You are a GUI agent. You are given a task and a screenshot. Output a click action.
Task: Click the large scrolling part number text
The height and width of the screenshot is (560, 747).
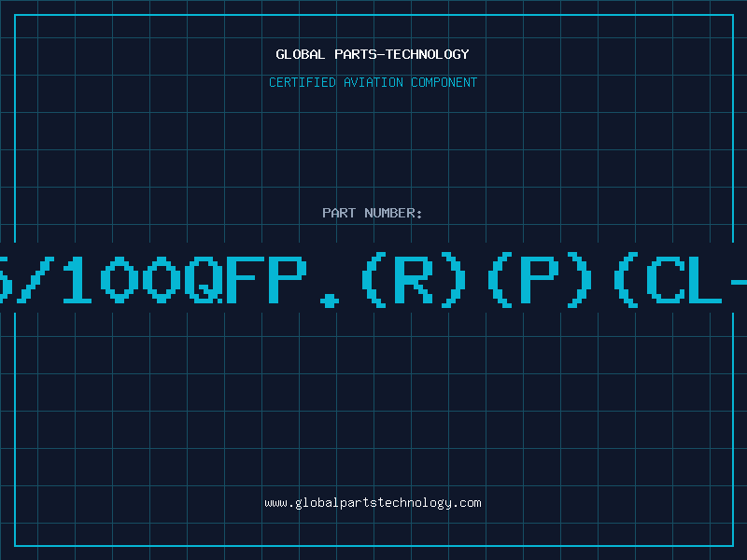click(373, 279)
